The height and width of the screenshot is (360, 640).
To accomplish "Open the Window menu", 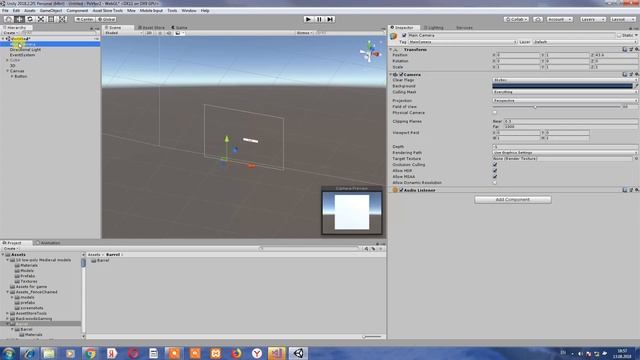I will click(x=189, y=11).
